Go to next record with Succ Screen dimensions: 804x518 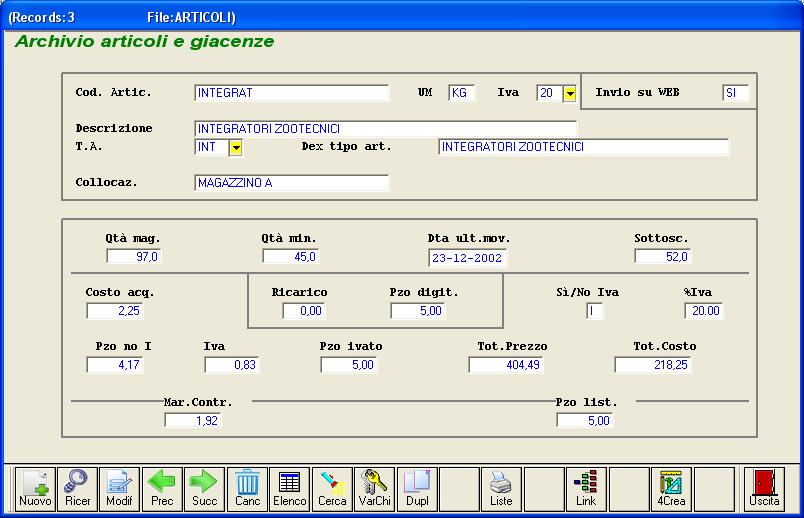click(x=205, y=489)
